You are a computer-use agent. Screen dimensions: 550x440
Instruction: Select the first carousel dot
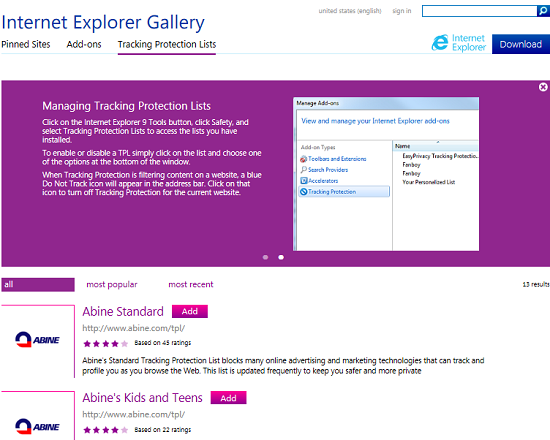pos(266,257)
